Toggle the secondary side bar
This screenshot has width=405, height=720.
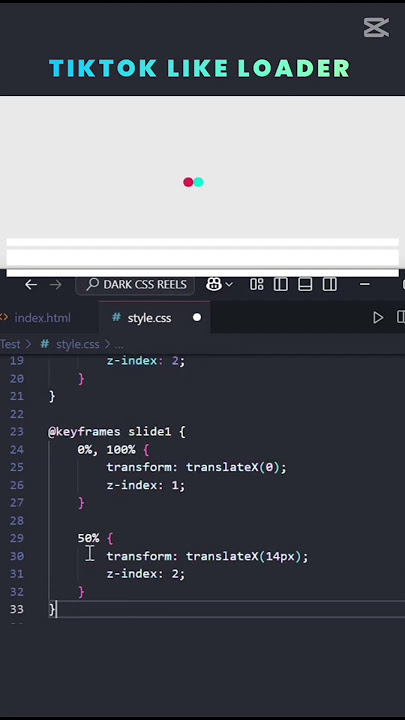330,285
